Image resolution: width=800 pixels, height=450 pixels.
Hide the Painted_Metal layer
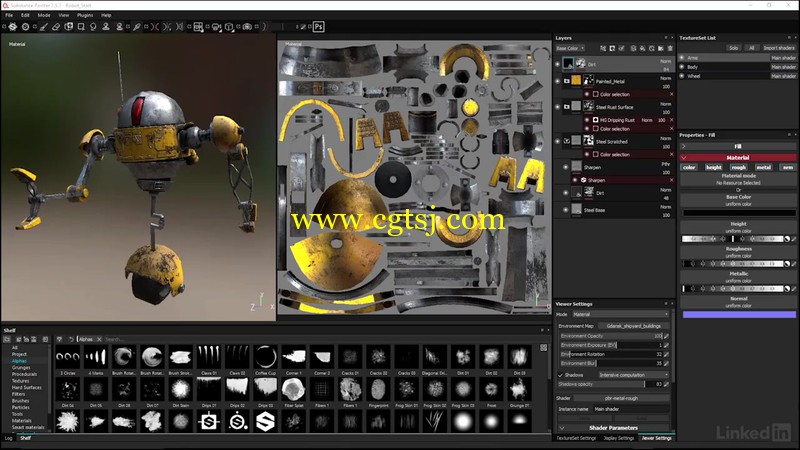(x=558, y=81)
